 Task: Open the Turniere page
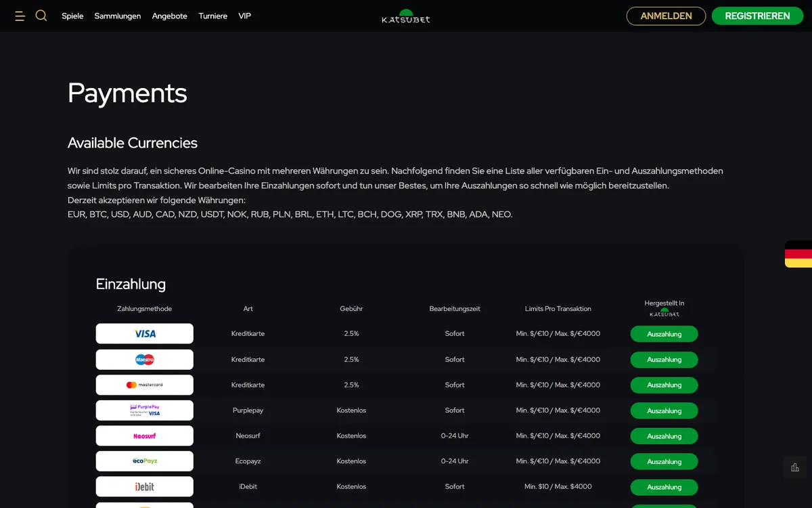point(213,16)
